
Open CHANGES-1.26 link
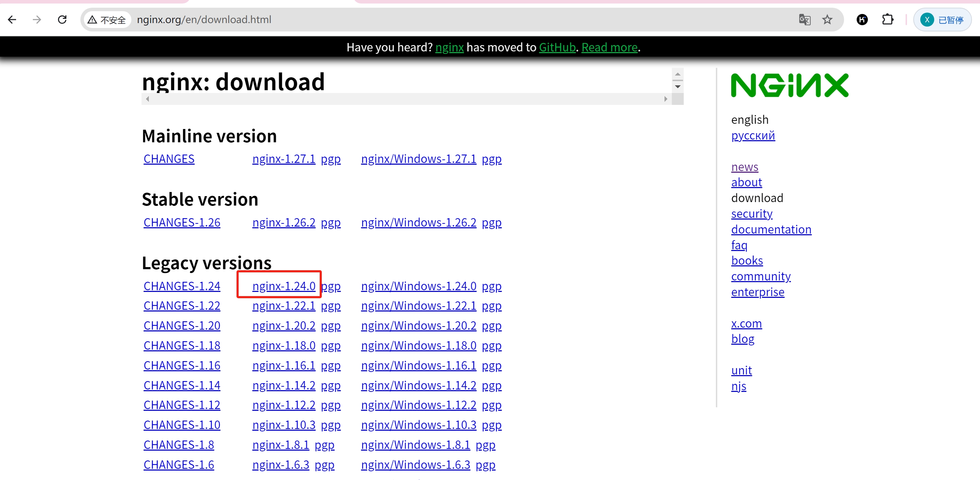182,222
